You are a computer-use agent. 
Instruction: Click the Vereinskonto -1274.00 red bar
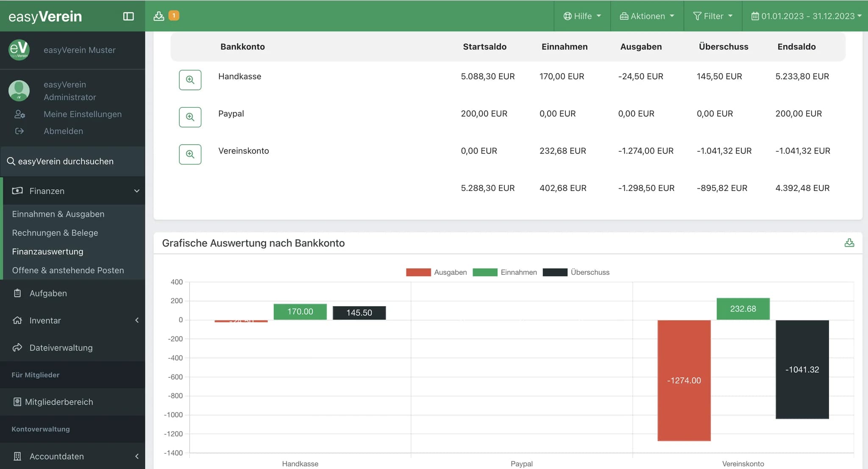click(684, 380)
